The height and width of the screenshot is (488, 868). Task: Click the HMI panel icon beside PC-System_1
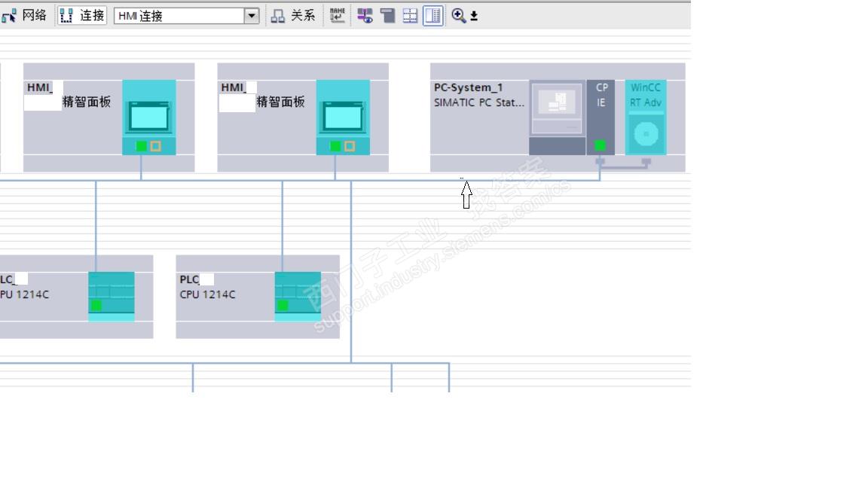[x=343, y=117]
